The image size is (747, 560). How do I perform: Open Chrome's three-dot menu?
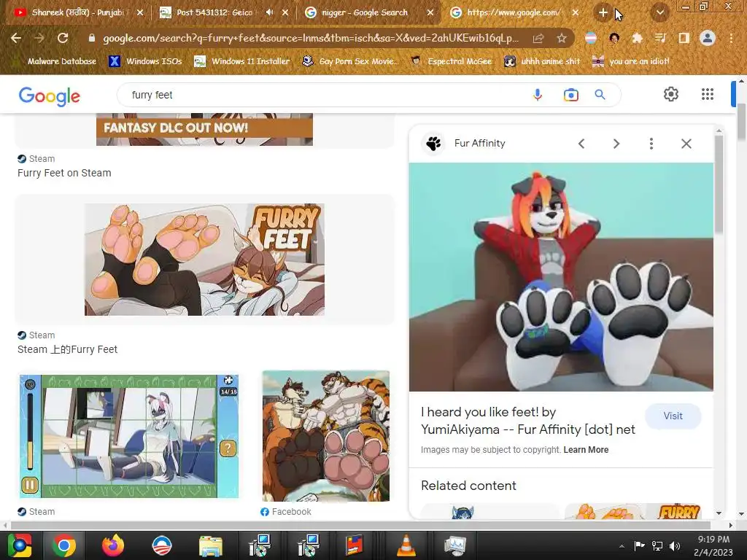coord(731,38)
